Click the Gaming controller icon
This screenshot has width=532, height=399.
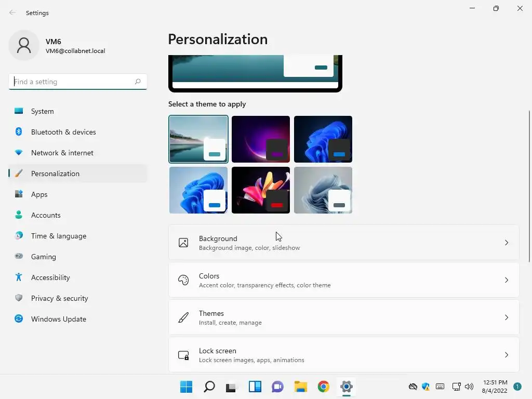point(19,256)
